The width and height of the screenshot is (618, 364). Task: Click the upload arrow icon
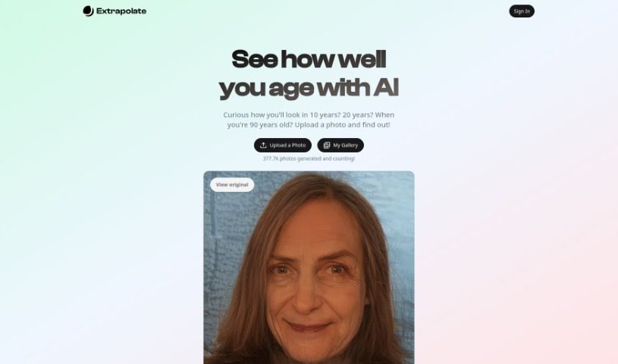coord(263,145)
